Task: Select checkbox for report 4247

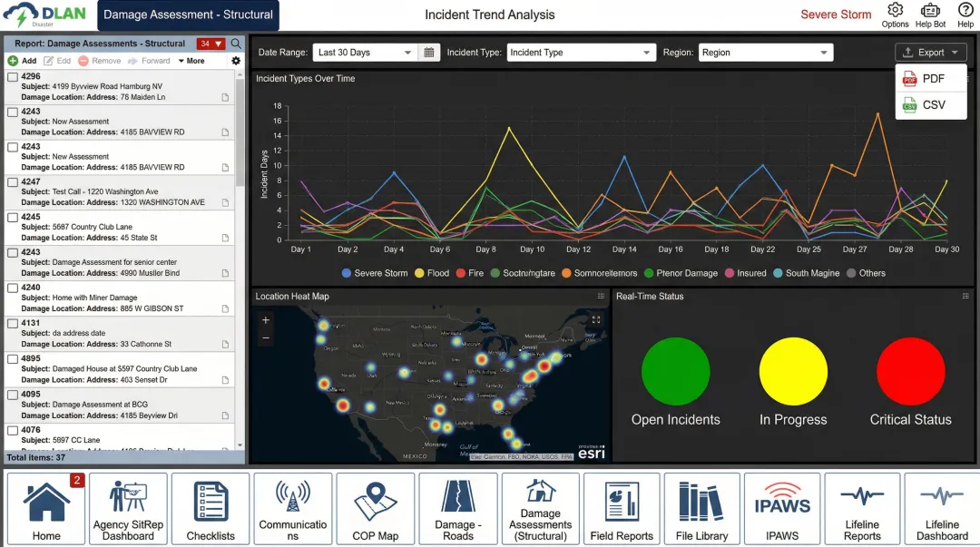Action: pos(13,182)
